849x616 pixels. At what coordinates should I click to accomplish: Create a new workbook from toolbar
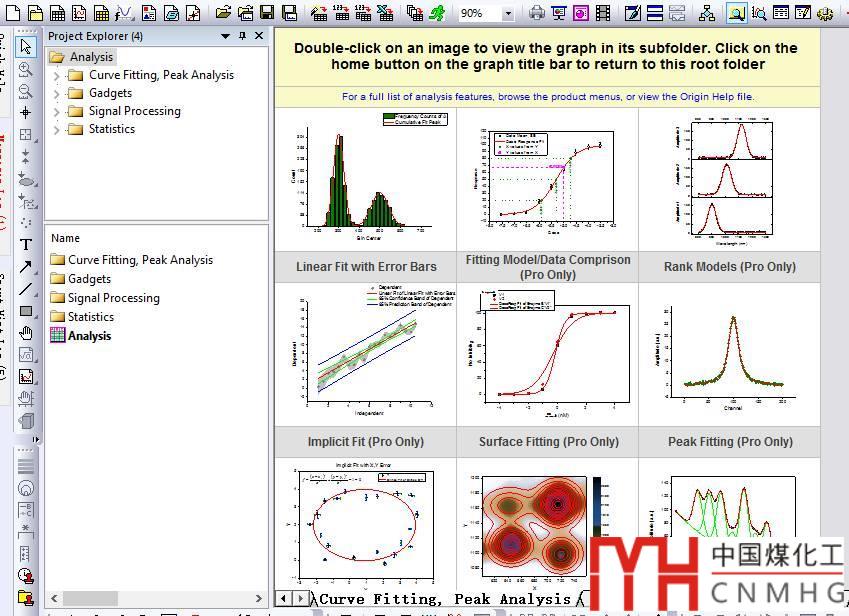pyautogui.click(x=57, y=13)
